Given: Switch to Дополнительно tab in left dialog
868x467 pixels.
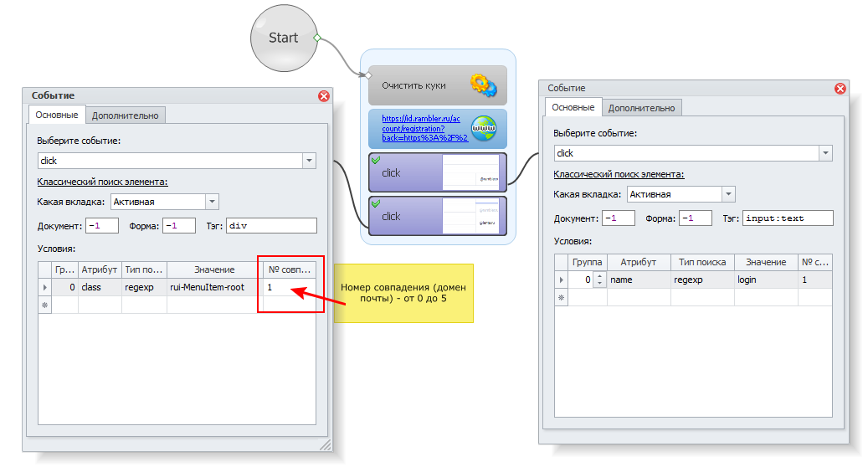Looking at the screenshot, I should click(125, 115).
